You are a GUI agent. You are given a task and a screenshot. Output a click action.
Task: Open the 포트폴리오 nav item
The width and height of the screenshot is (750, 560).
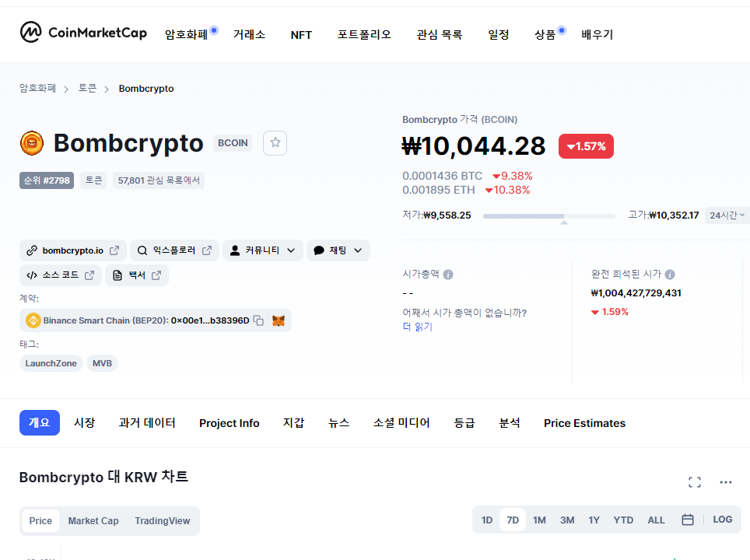[364, 35]
